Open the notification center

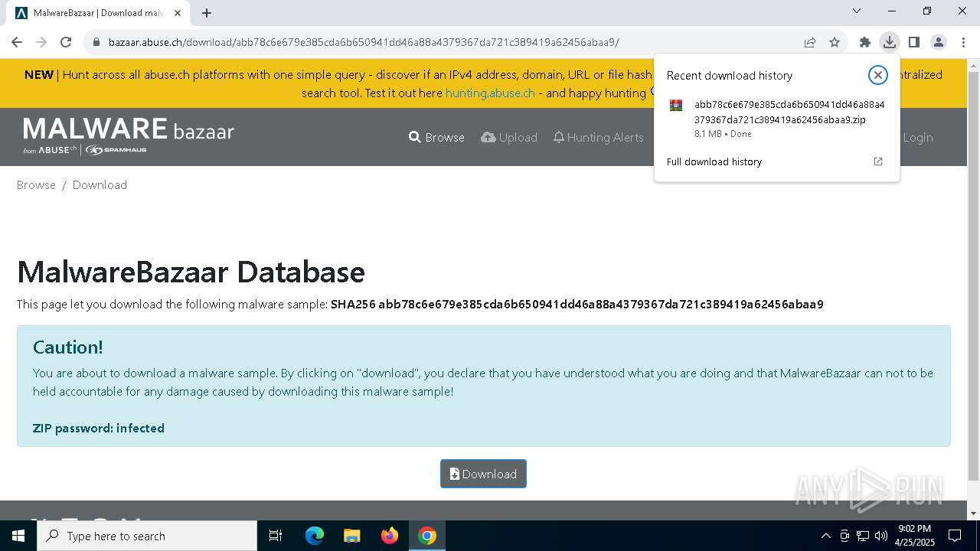pyautogui.click(x=955, y=536)
